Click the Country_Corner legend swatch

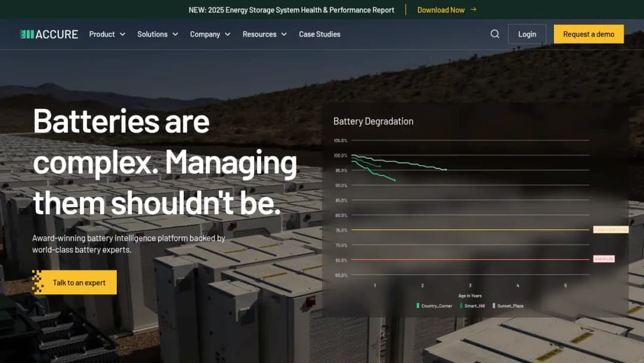(417, 306)
